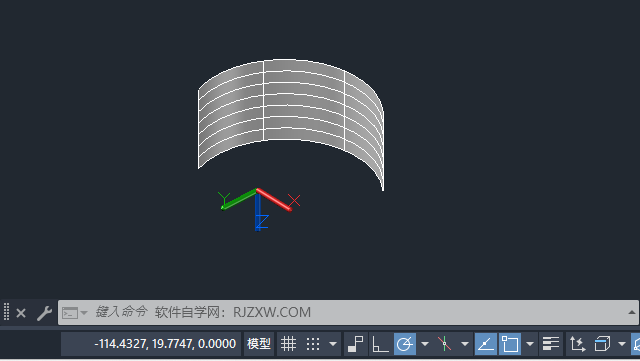Click the 键入命令 command input field
640x361 pixels.
click(348, 312)
